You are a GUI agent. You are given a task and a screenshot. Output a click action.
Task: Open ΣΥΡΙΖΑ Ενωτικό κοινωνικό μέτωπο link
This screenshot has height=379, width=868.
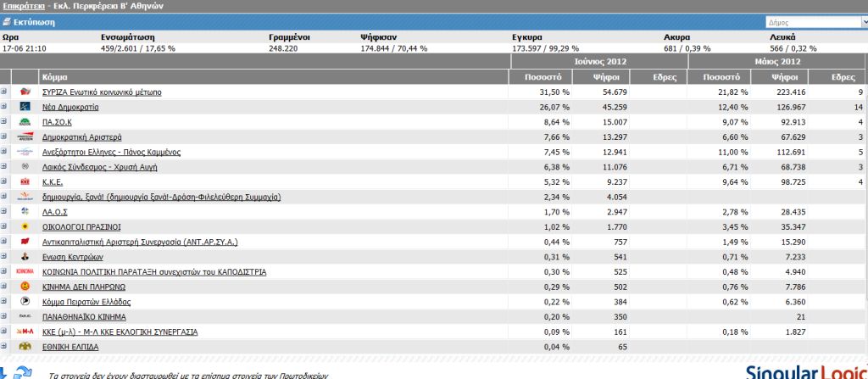pyautogui.click(x=102, y=92)
